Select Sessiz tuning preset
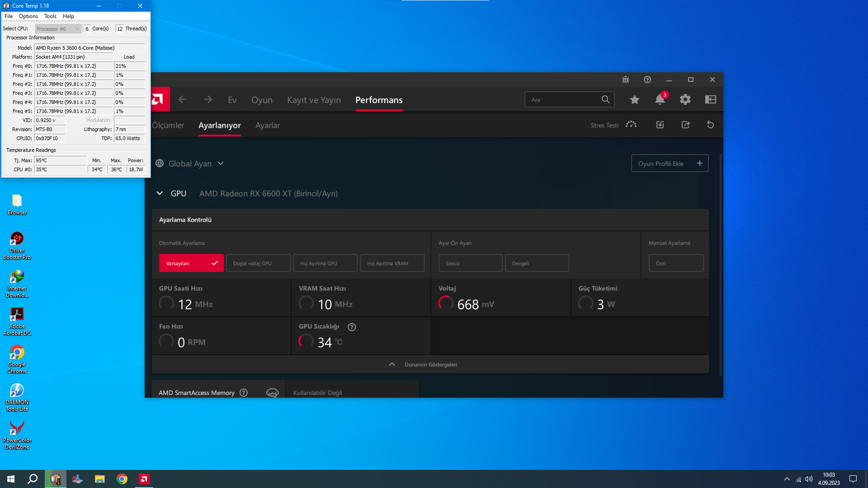 (470, 263)
